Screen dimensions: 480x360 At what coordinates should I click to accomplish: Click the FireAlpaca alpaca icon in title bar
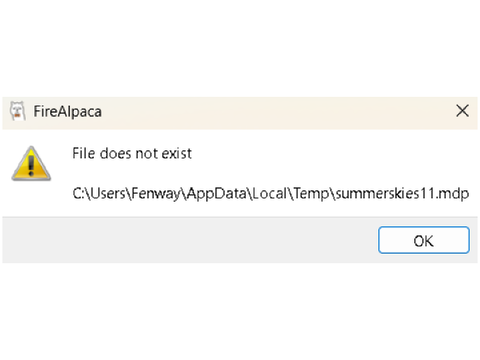[17, 111]
